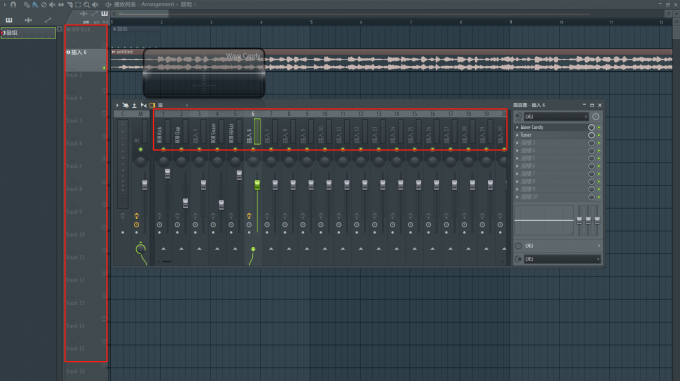Image resolution: width=680 pixels, height=381 pixels.
Task: Click the send routing arrow under mixer track 7
Action: [271, 249]
